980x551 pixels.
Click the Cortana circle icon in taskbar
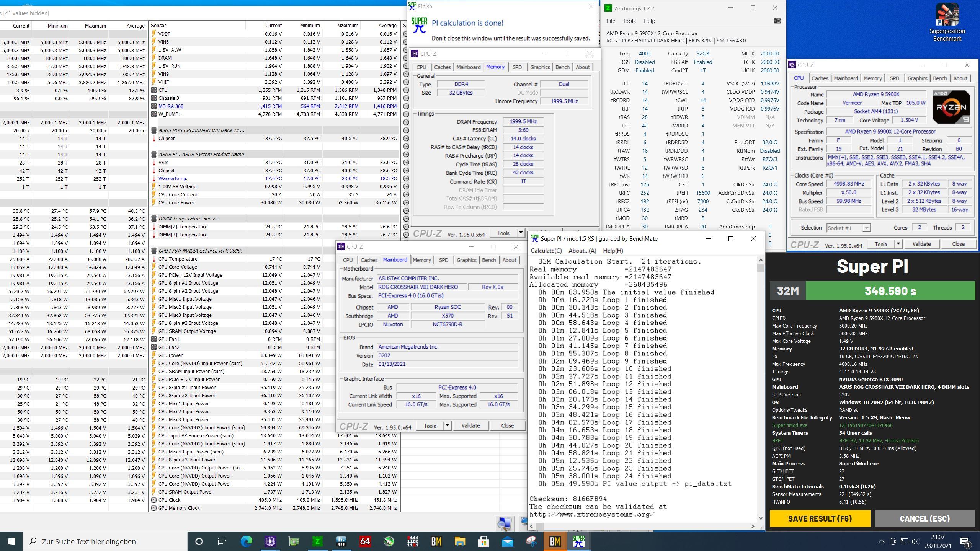click(199, 541)
